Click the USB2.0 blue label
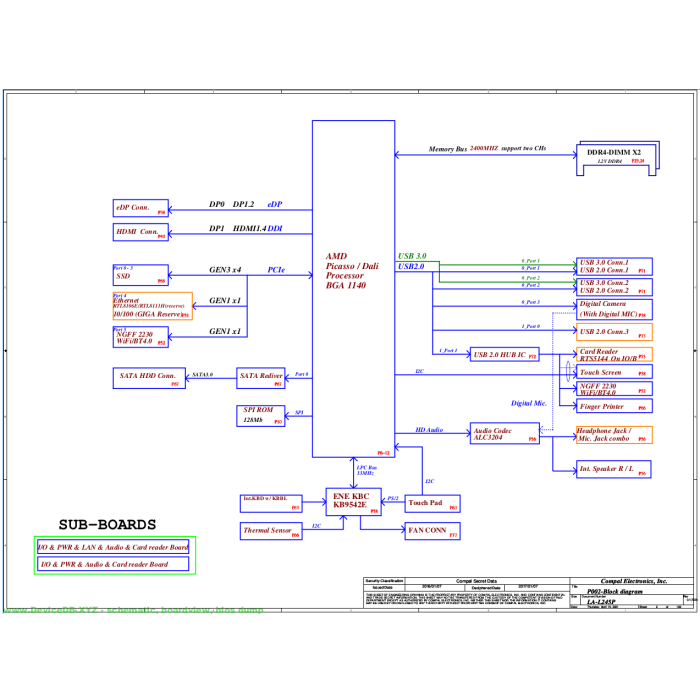 click(x=411, y=267)
